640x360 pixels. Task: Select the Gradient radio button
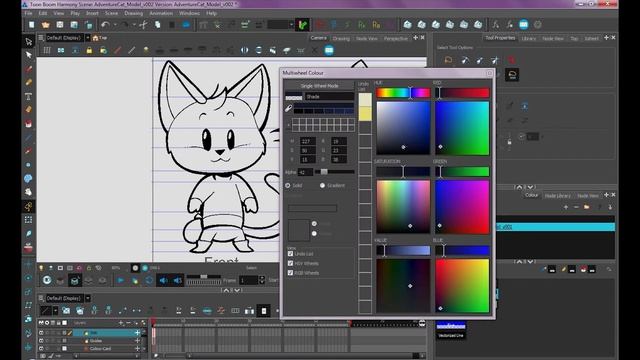point(322,185)
